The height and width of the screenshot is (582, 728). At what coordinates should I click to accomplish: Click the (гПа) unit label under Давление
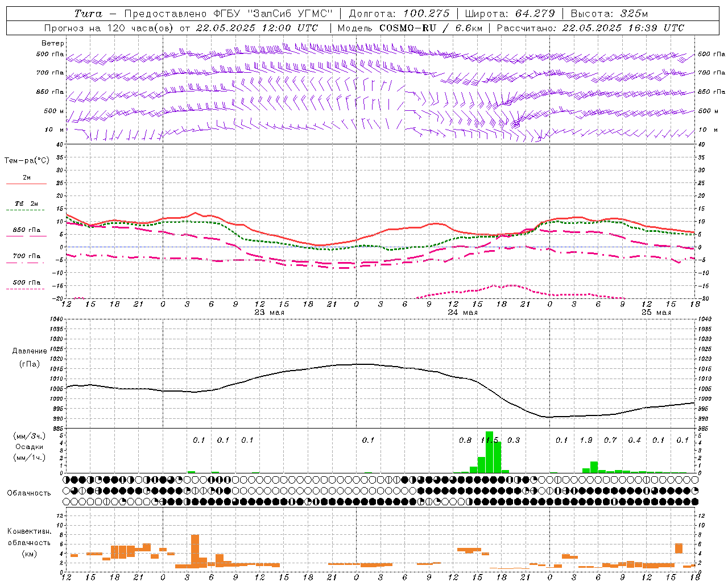(30, 364)
